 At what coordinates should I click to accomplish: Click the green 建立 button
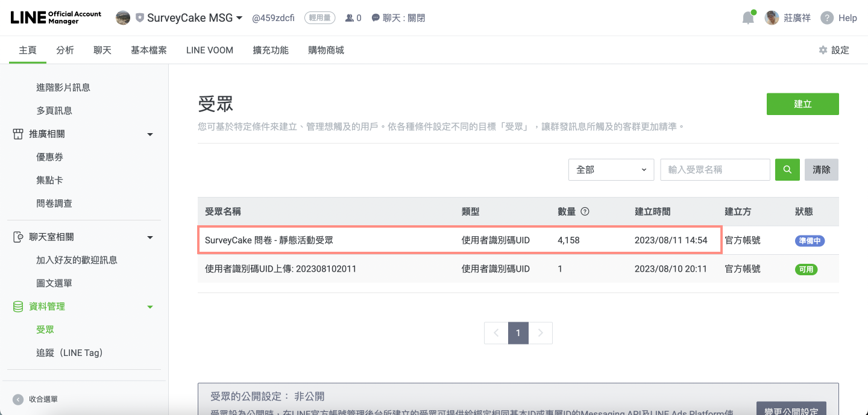[x=803, y=104]
